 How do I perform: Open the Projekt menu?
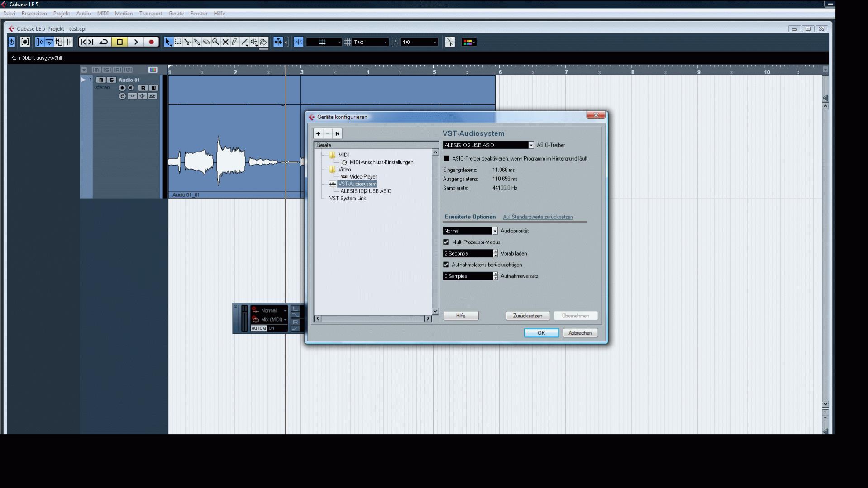[x=62, y=14]
